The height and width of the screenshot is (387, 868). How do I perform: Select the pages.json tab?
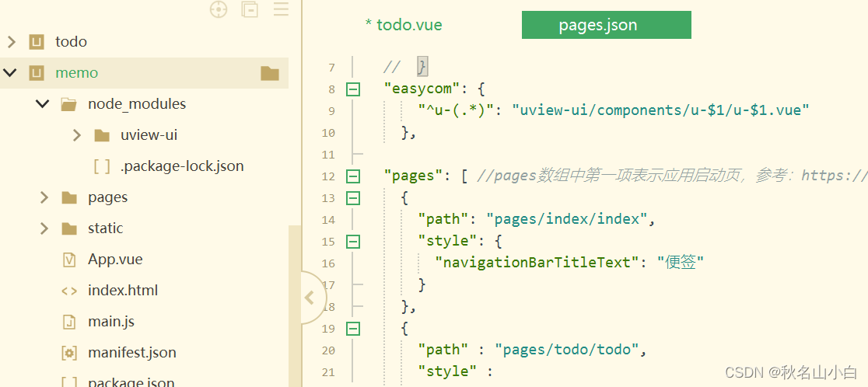[606, 25]
